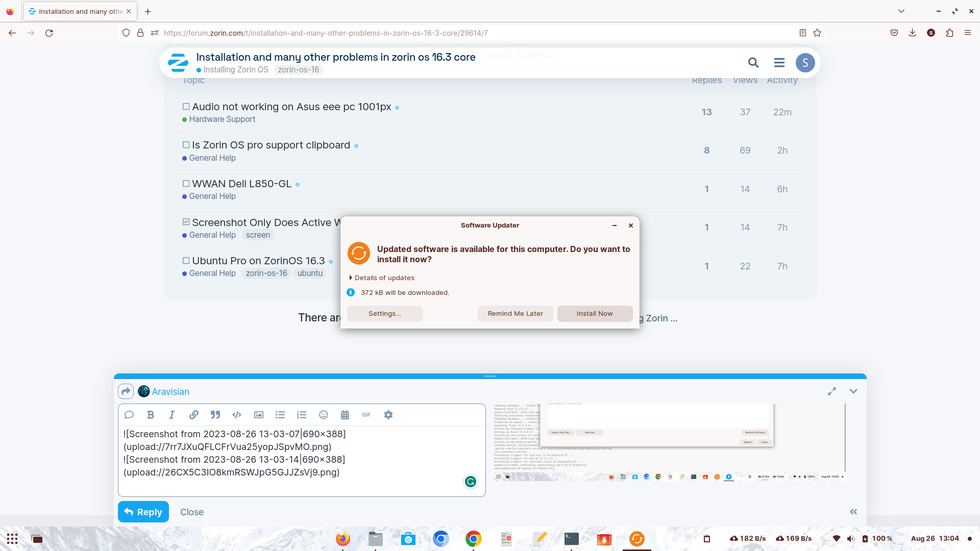Minimize the composer panel chevron
The image size is (980, 551).
point(853,391)
